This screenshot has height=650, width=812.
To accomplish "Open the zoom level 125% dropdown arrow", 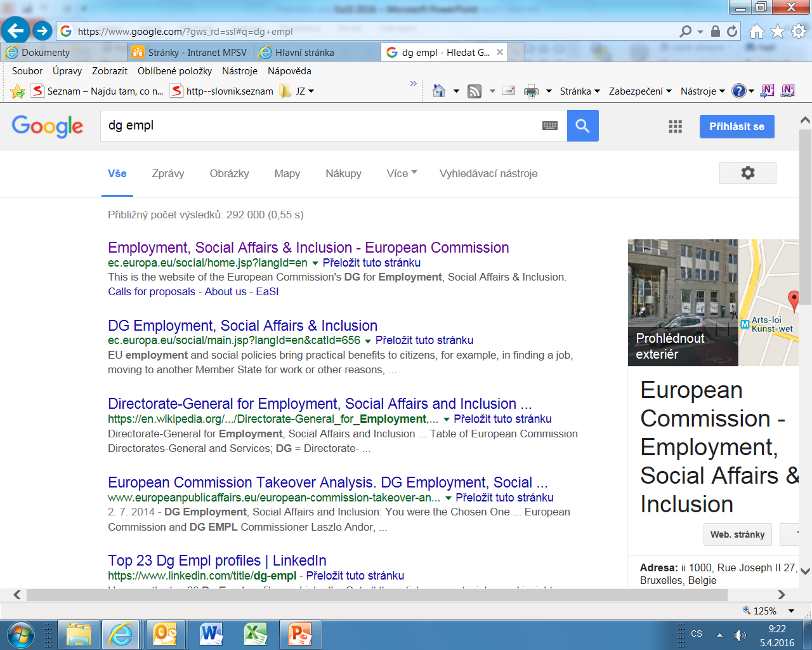I will point(791,611).
